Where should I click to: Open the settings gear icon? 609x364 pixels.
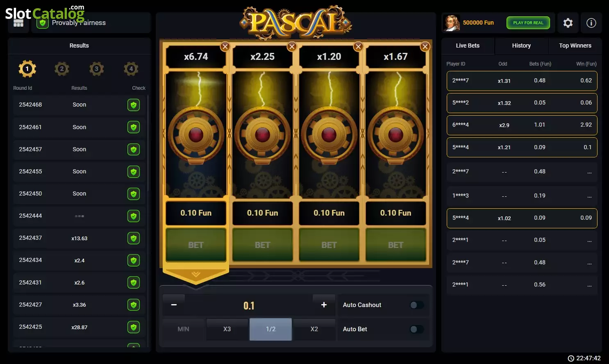point(568,23)
